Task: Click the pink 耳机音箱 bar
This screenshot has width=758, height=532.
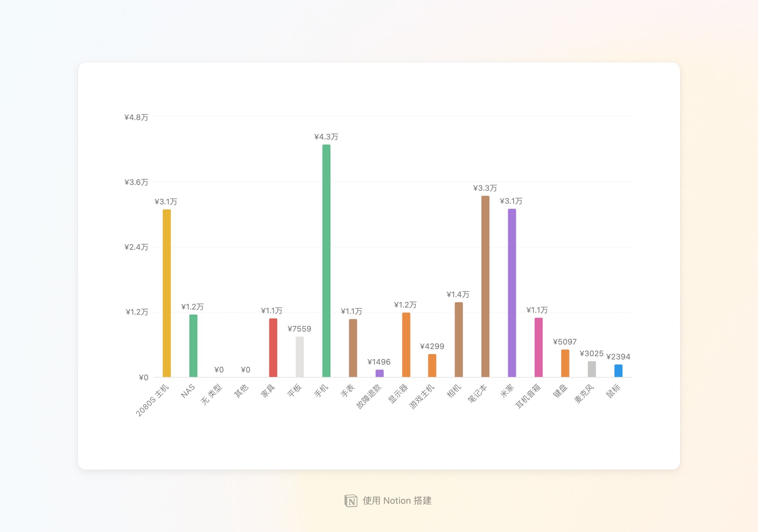Action: pyautogui.click(x=538, y=347)
